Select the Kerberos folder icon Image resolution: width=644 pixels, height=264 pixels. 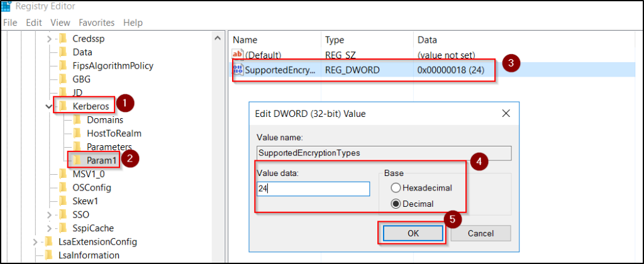pyautogui.click(x=63, y=106)
